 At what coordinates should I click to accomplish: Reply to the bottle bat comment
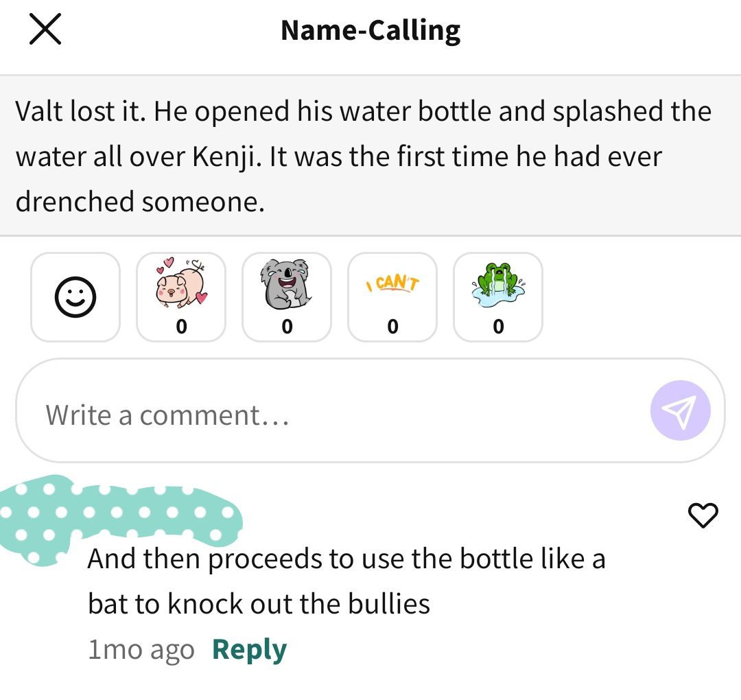coord(250,649)
